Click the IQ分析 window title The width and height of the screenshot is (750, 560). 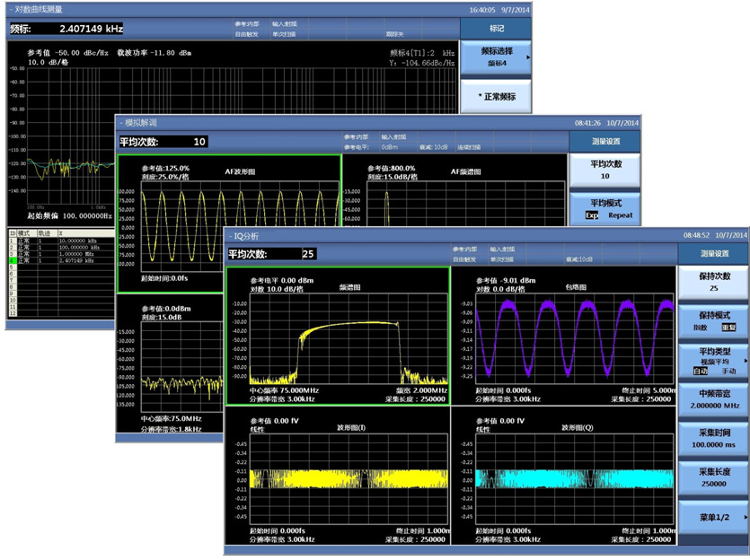pyautogui.click(x=246, y=236)
